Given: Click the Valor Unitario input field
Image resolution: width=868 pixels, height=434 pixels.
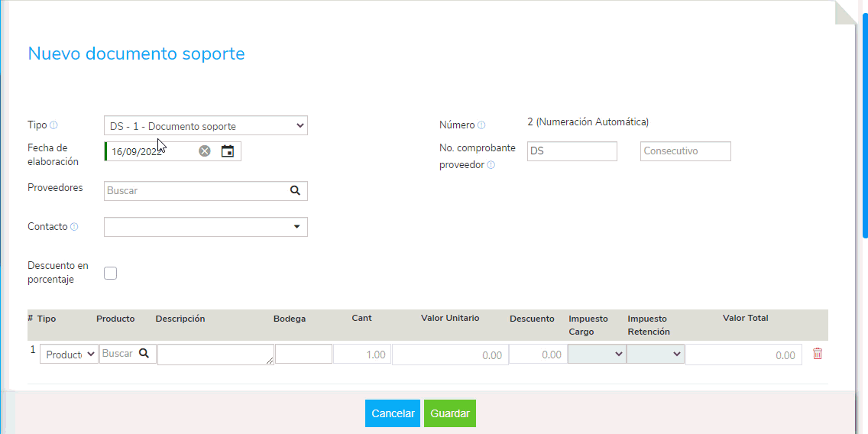Looking at the screenshot, I should 450,355.
